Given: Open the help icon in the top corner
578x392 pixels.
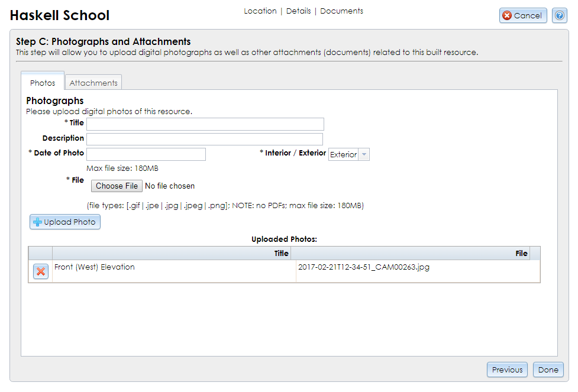Looking at the screenshot, I should point(559,15).
